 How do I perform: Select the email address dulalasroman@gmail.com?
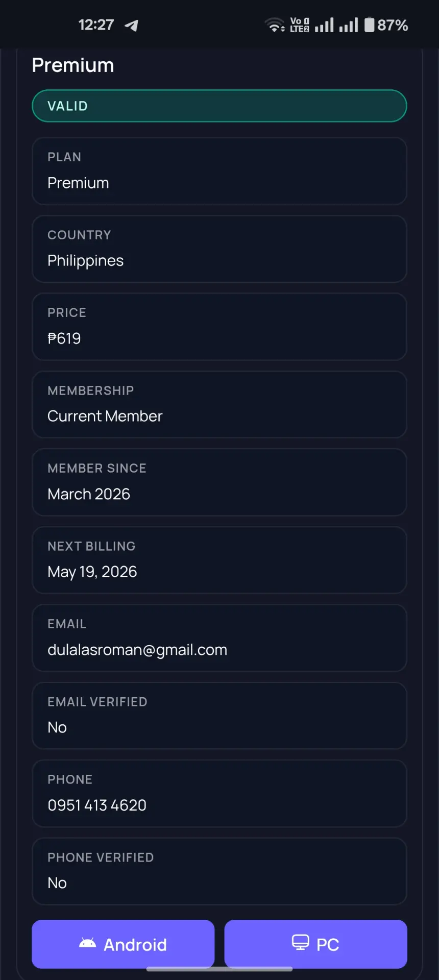(x=137, y=650)
